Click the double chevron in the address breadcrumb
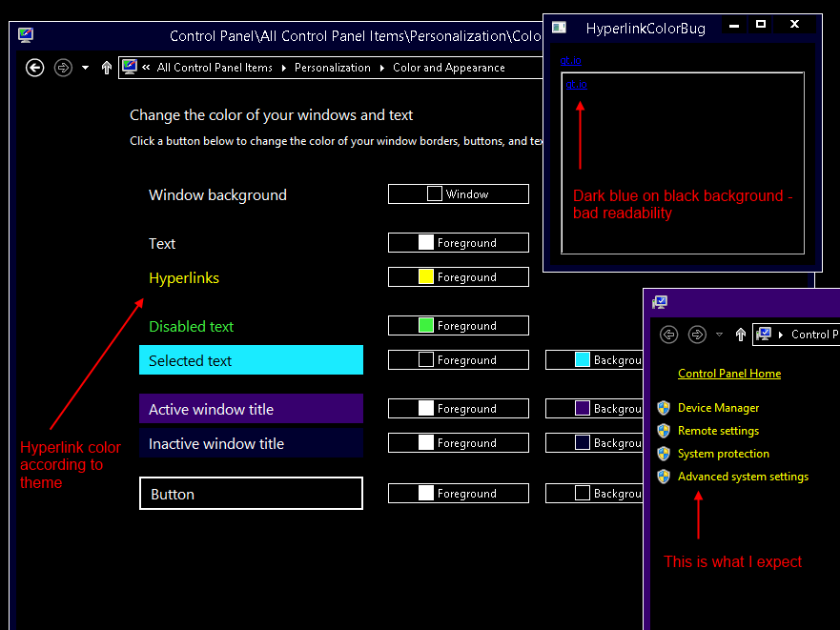This screenshot has height=630, width=840. pyautogui.click(x=146, y=68)
